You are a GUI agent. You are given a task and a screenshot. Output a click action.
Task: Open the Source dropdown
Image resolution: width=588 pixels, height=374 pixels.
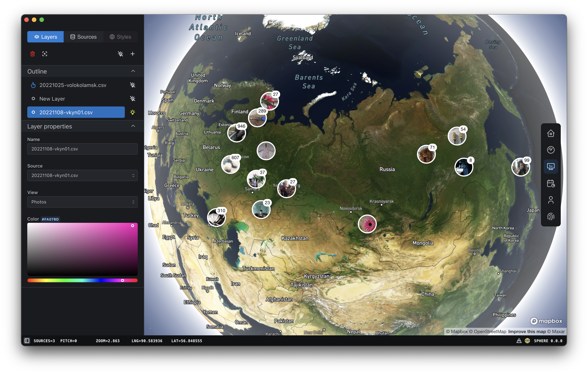coord(82,175)
